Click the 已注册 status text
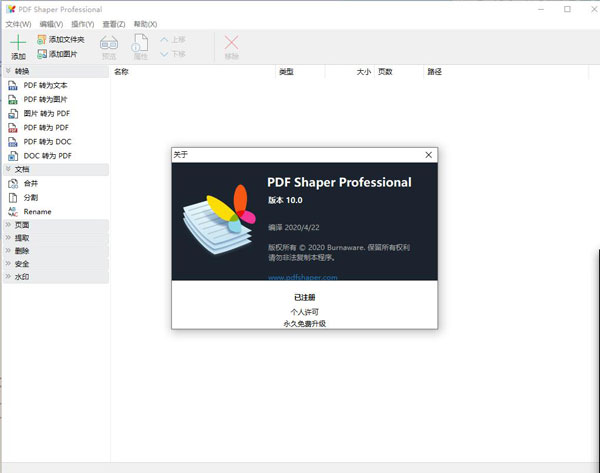Image resolution: width=600 pixels, height=473 pixels. pos(305,297)
